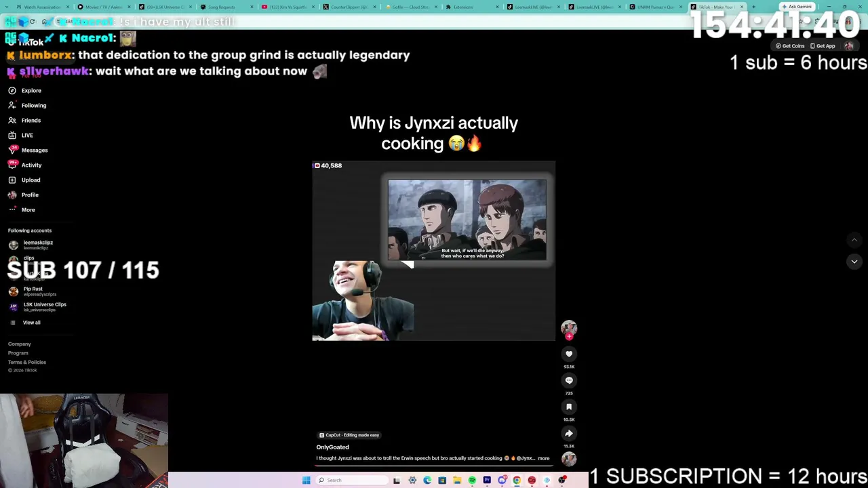Click Get Coins in the top bar
868x488 pixels.
(x=790, y=46)
